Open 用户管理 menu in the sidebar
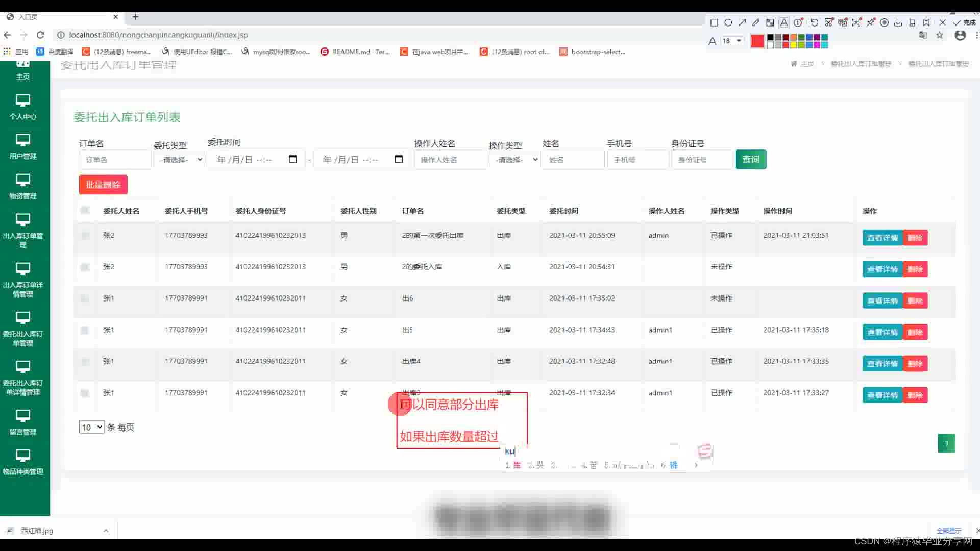 coord(23,146)
